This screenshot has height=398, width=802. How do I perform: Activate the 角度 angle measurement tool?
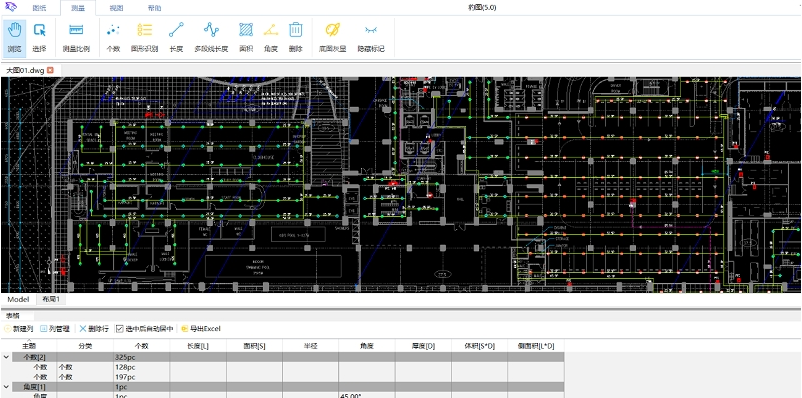click(271, 38)
